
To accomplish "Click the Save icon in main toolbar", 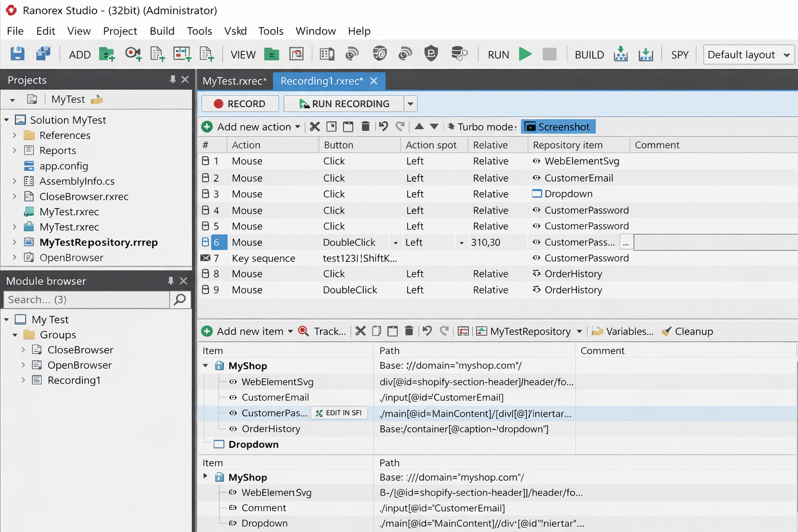I will coord(17,54).
